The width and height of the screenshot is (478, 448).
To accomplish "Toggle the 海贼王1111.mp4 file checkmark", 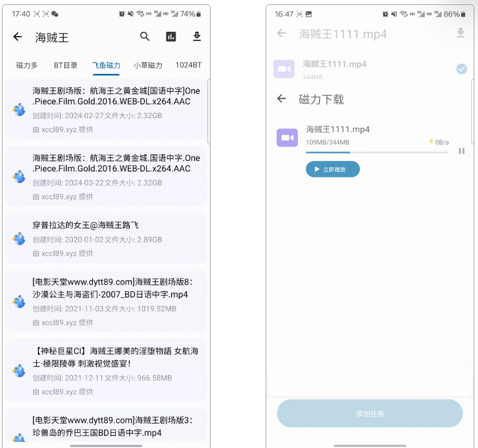I will [461, 69].
